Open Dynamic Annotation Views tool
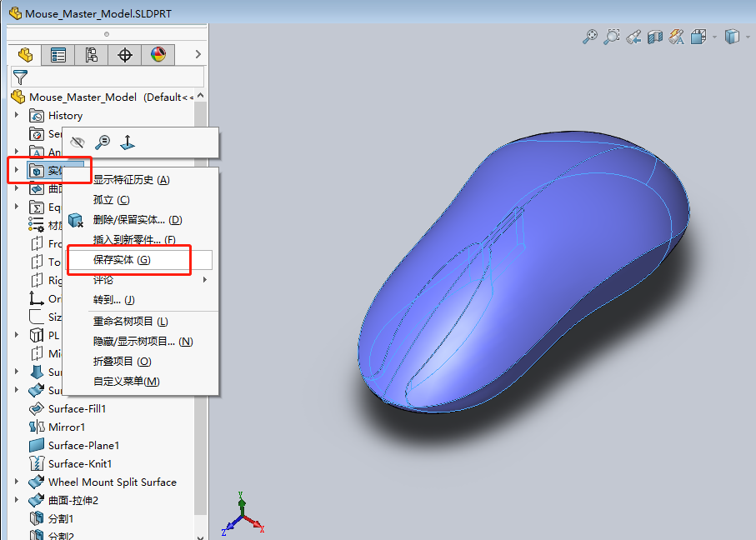Image resolution: width=756 pixels, height=540 pixels. [677, 37]
